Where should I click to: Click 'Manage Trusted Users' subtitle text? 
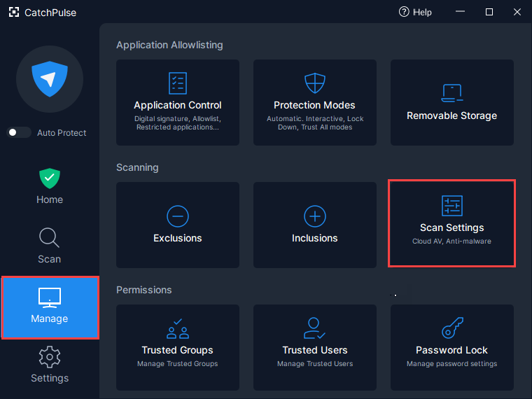pyautogui.click(x=315, y=364)
